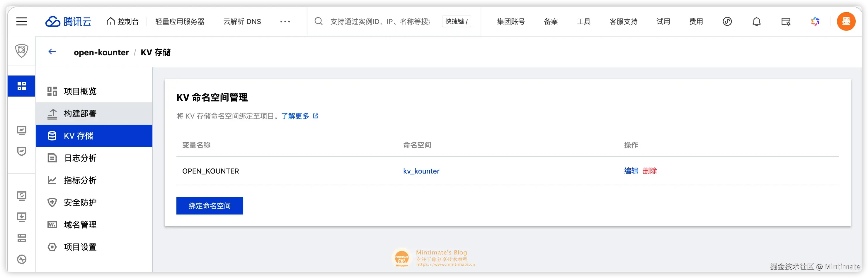Select the 项目概览 sidebar item

click(80, 91)
